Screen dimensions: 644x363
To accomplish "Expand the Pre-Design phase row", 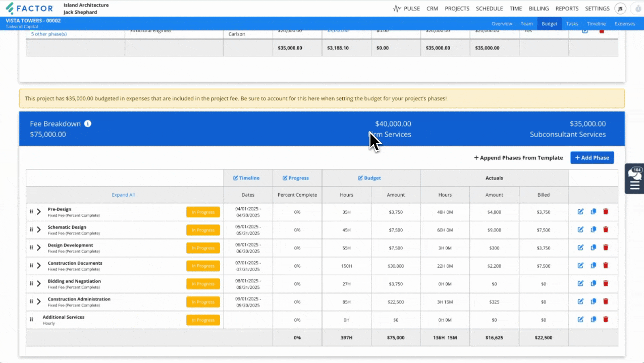I will [x=39, y=212].
